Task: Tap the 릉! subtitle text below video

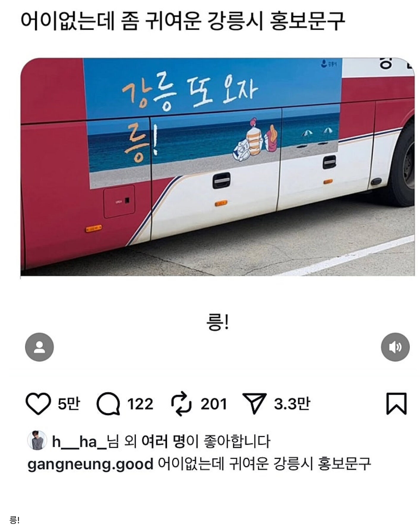Action: 218,323
